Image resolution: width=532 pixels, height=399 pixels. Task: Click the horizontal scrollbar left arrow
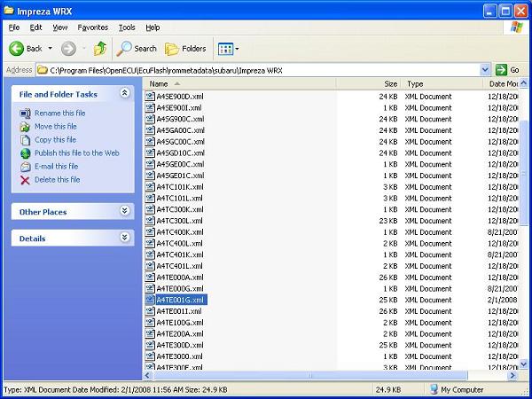(147, 375)
